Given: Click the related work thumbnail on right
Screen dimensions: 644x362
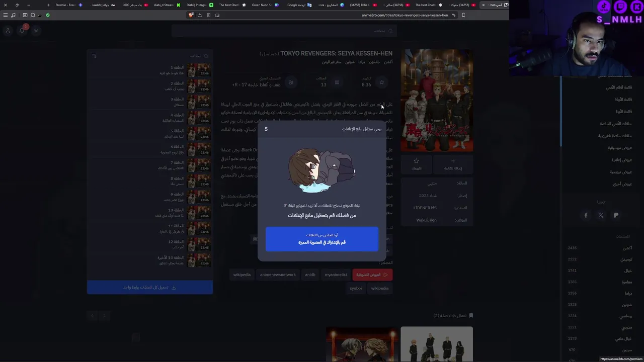Looking at the screenshot, I should pyautogui.click(x=437, y=344).
